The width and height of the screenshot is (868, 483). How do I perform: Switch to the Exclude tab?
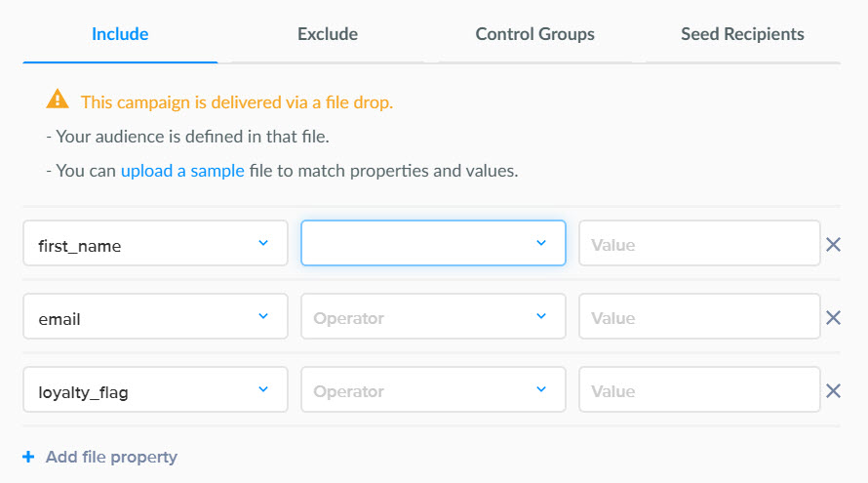(328, 34)
